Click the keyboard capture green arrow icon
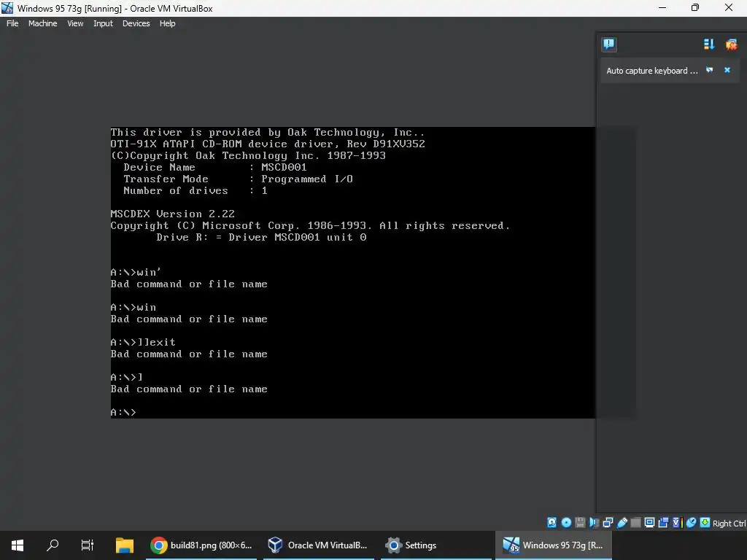Viewport: 747px width, 560px height. [705, 522]
